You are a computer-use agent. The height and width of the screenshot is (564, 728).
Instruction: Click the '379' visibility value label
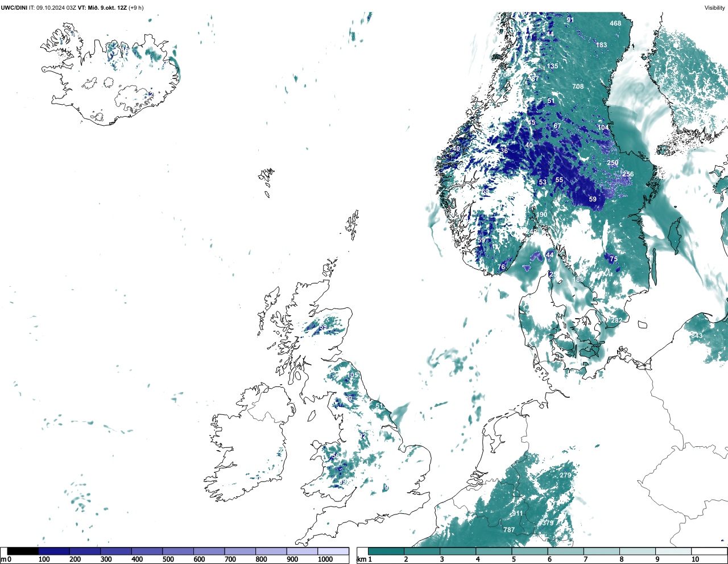[548, 523]
